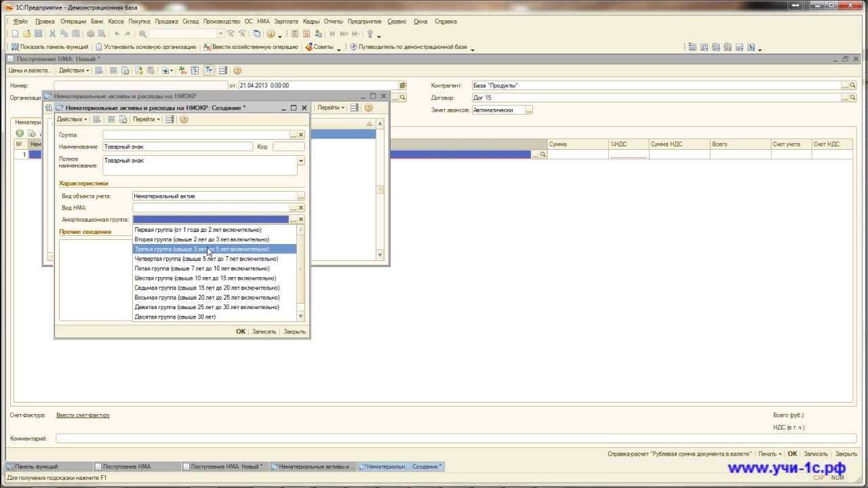Viewport: 868px width, 488px height.
Task: Click the orange help icon in creation dialog
Action: pos(183,119)
